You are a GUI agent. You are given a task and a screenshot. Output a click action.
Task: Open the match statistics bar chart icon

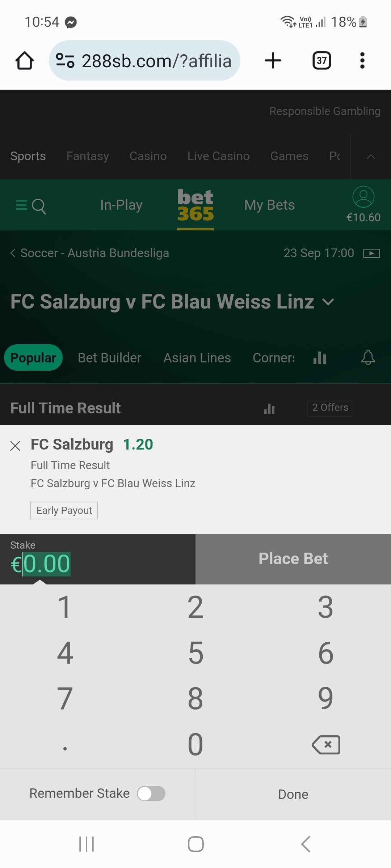pyautogui.click(x=320, y=358)
